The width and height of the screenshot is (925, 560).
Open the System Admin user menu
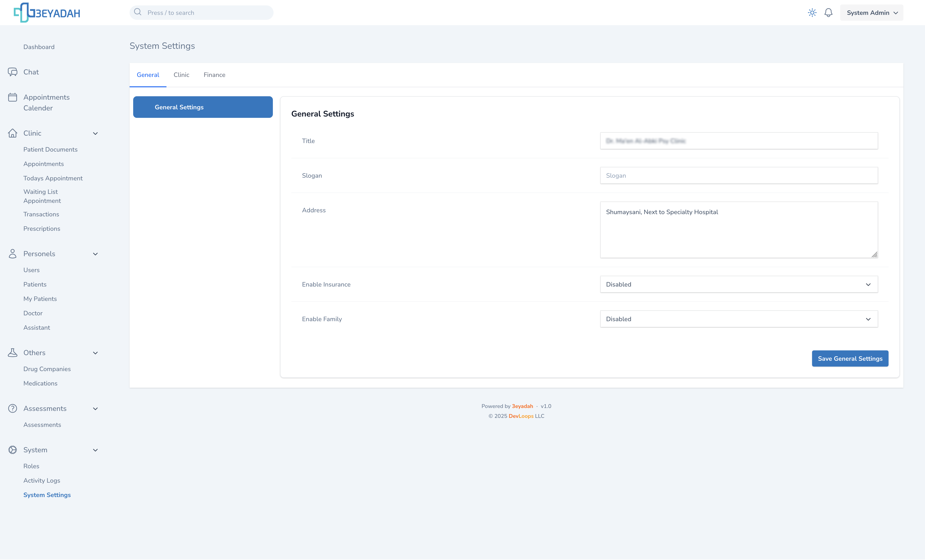pyautogui.click(x=871, y=13)
